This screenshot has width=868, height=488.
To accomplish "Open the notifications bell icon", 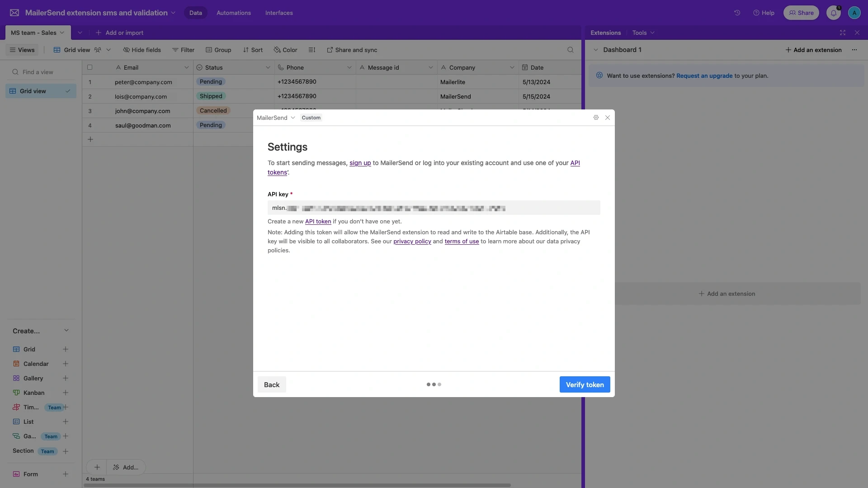I will point(833,13).
